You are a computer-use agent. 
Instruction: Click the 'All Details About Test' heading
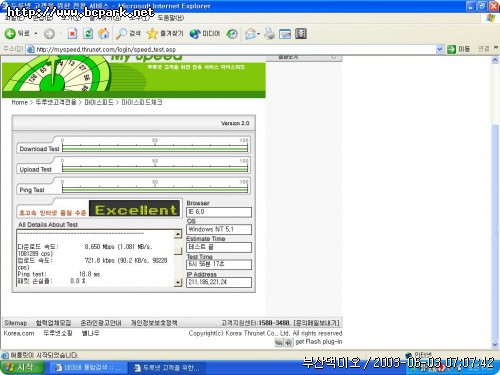[x=48, y=225]
